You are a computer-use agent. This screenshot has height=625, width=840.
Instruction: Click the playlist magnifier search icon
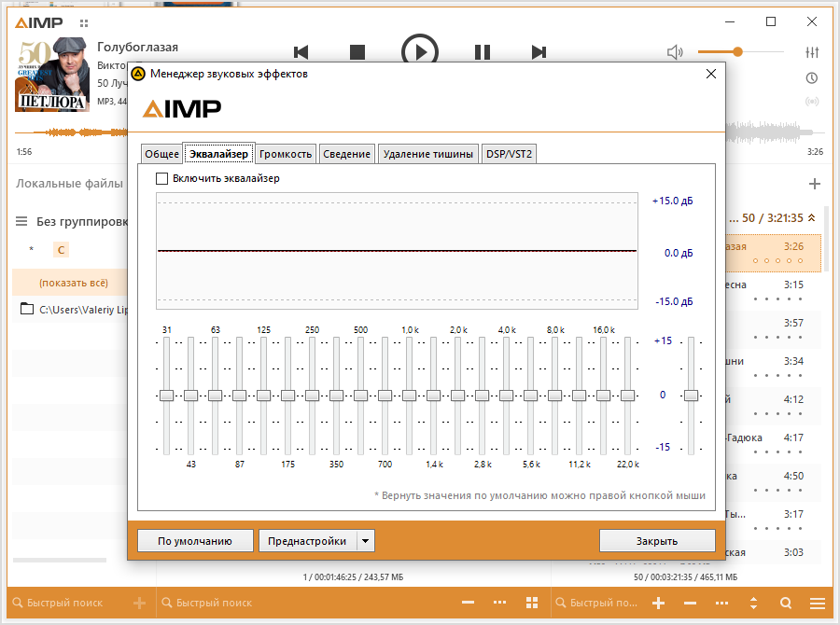pos(786,603)
